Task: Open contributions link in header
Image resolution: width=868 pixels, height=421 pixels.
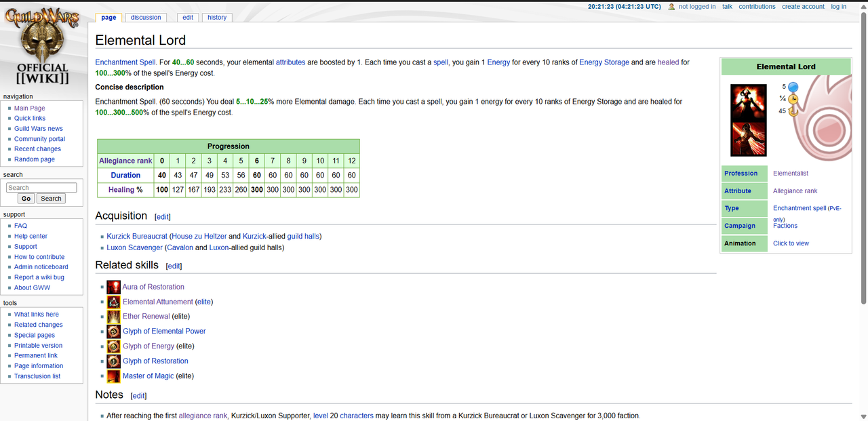Action: coord(757,7)
